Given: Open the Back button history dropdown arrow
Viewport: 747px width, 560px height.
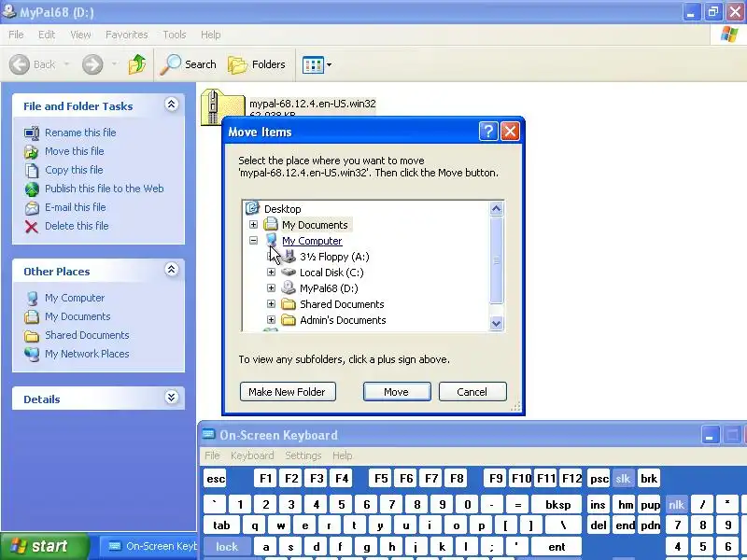Looking at the screenshot, I should [x=66, y=63].
